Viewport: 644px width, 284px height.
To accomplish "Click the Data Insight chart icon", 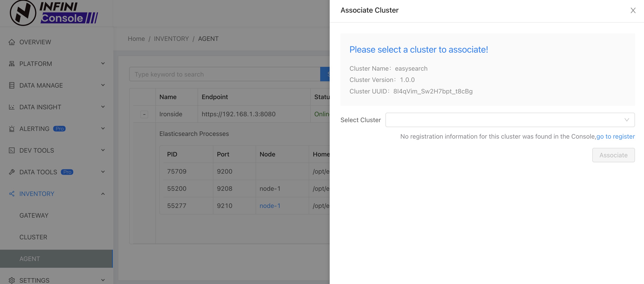I will point(12,107).
